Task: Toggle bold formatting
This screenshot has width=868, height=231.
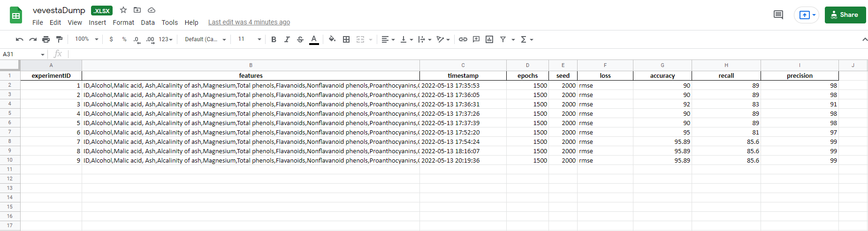Action: (274, 39)
